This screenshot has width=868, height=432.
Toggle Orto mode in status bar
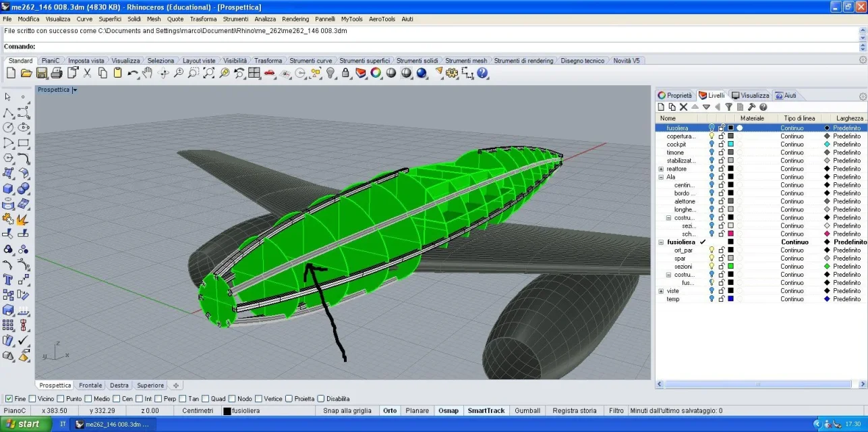(x=390, y=410)
